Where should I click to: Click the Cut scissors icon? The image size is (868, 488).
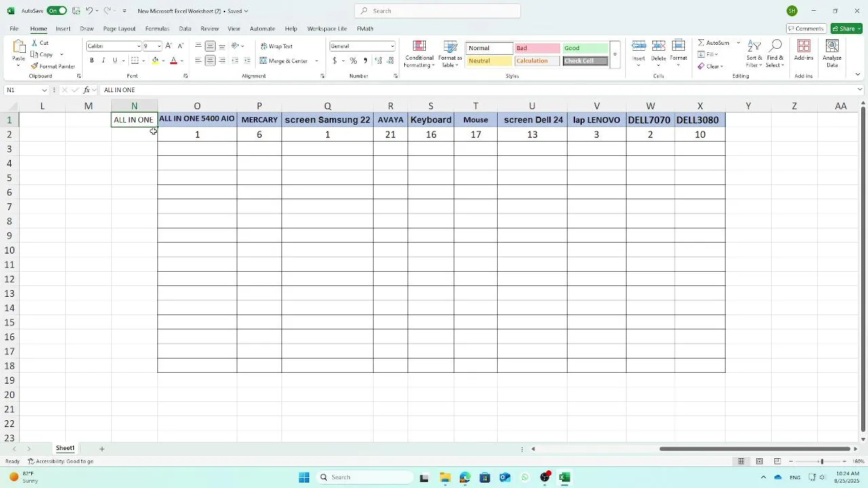(x=35, y=43)
